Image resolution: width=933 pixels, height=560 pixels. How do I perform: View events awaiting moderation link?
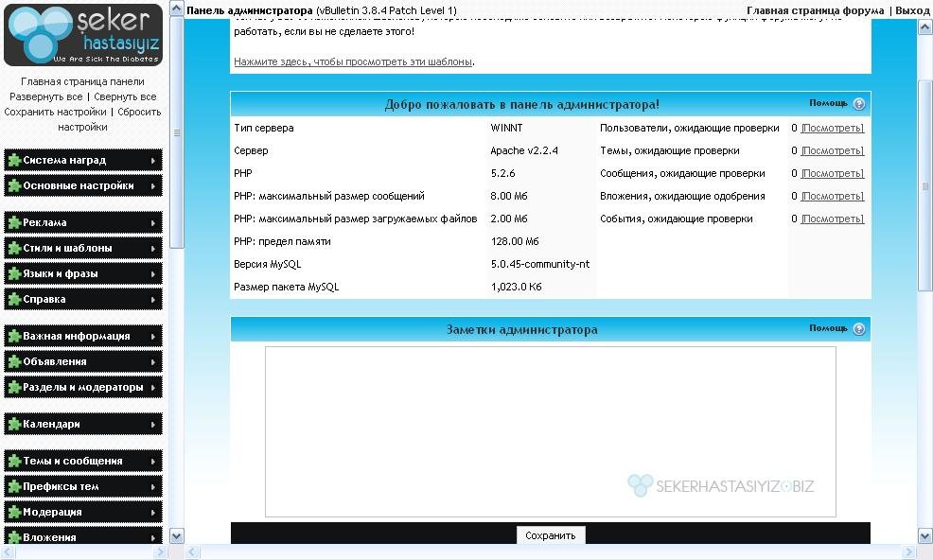[833, 219]
